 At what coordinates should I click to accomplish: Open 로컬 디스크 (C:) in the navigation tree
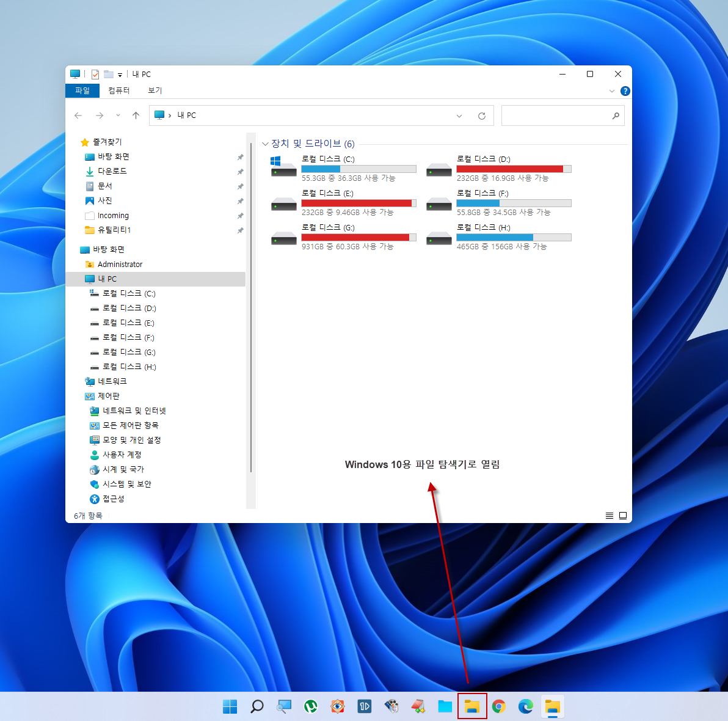[x=129, y=294]
